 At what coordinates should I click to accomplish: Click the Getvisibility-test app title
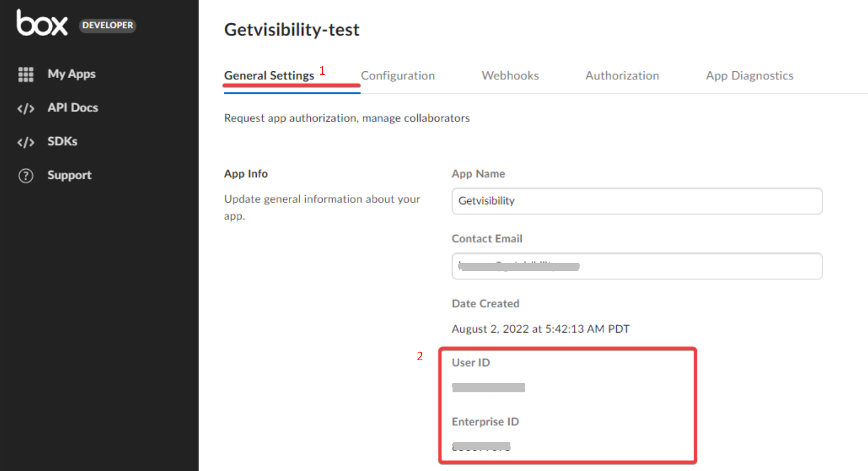(x=291, y=30)
